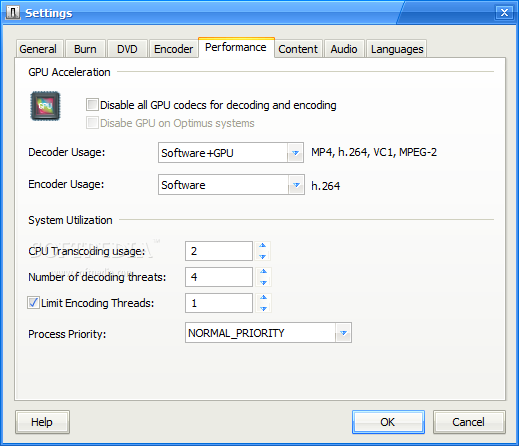Click the 'Encoder Usage:' label
519x446 pixels.
66,184
